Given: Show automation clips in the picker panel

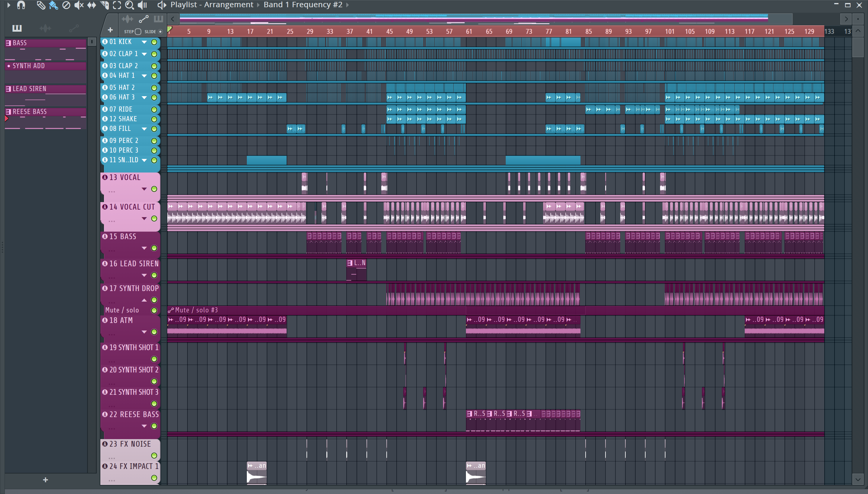Looking at the screenshot, I should point(74,28).
